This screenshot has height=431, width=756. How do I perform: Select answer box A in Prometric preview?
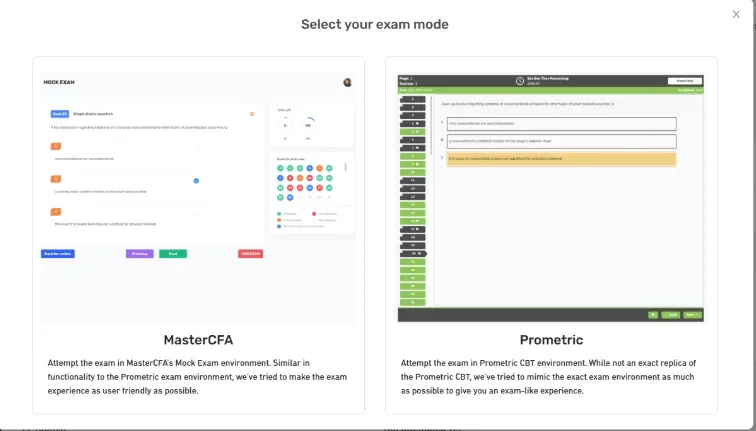(x=561, y=123)
